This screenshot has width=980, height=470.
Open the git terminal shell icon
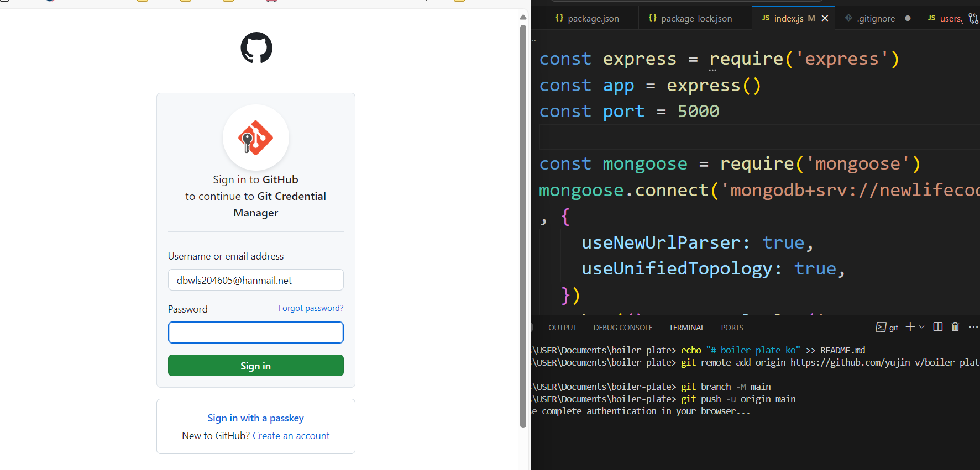881,327
